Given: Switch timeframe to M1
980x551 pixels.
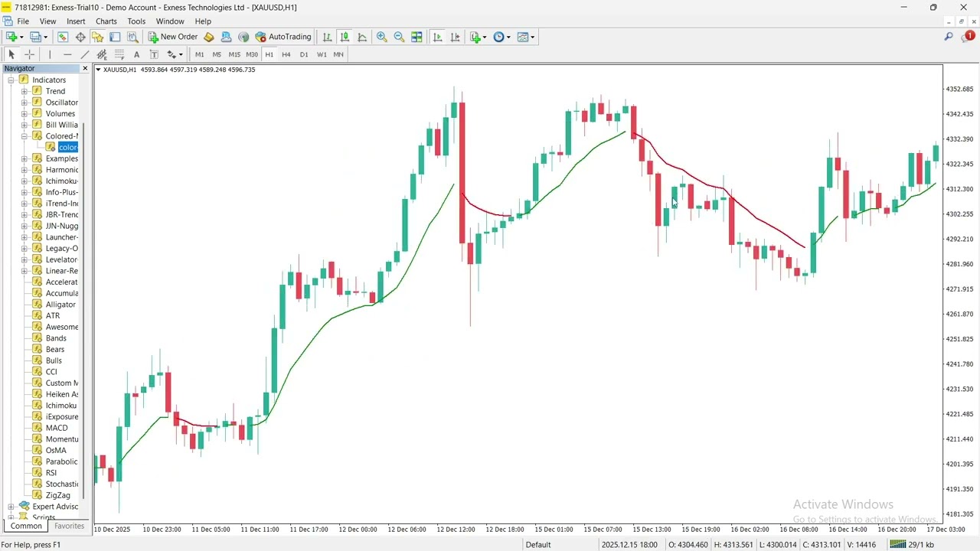Looking at the screenshot, I should [x=199, y=54].
